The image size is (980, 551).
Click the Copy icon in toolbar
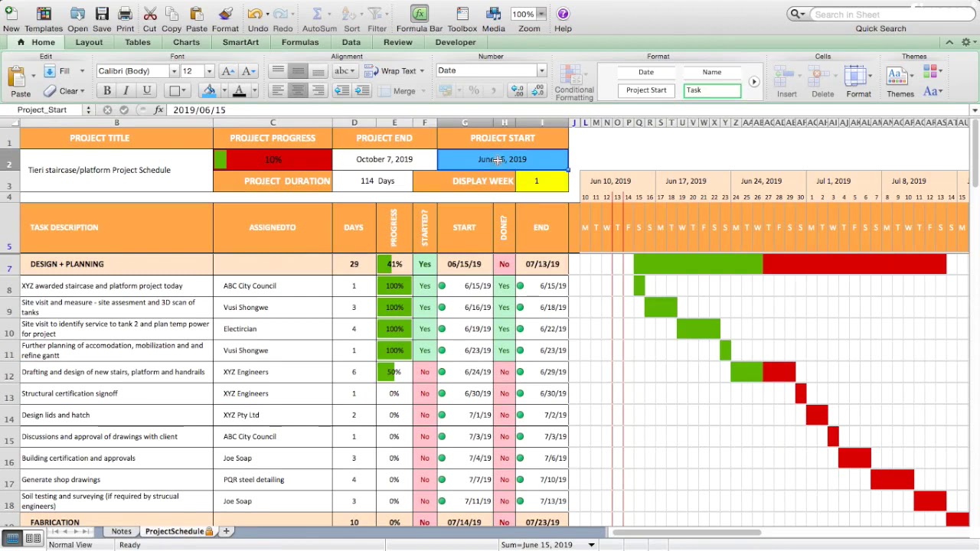click(171, 14)
